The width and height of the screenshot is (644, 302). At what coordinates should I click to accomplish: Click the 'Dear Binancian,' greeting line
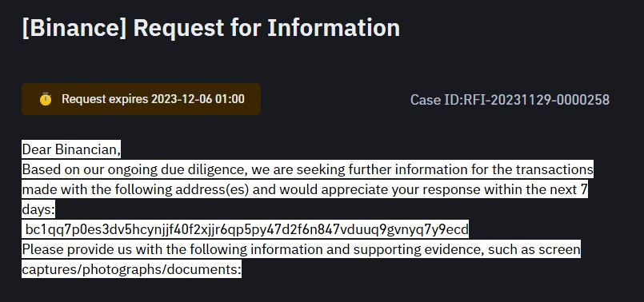pyautogui.click(x=71, y=149)
